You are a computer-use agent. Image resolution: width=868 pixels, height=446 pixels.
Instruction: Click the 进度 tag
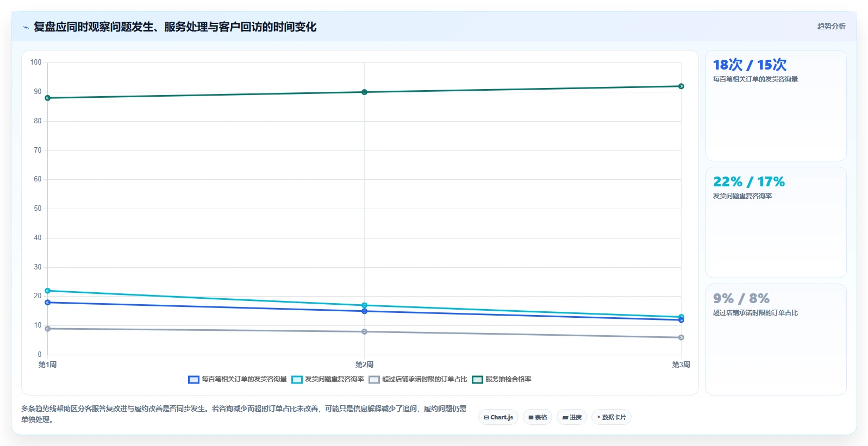click(x=572, y=417)
